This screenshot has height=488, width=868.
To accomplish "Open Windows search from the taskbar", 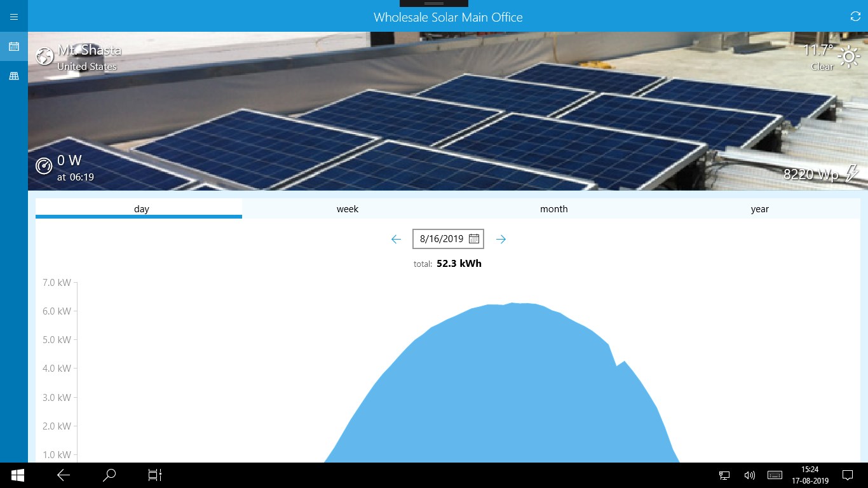I will point(109,475).
